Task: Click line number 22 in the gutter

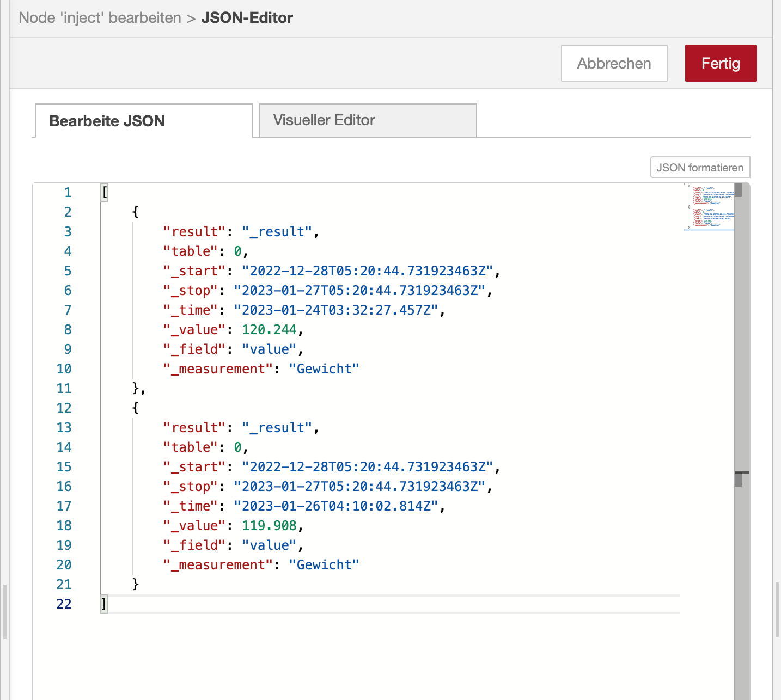Action: pos(64,604)
